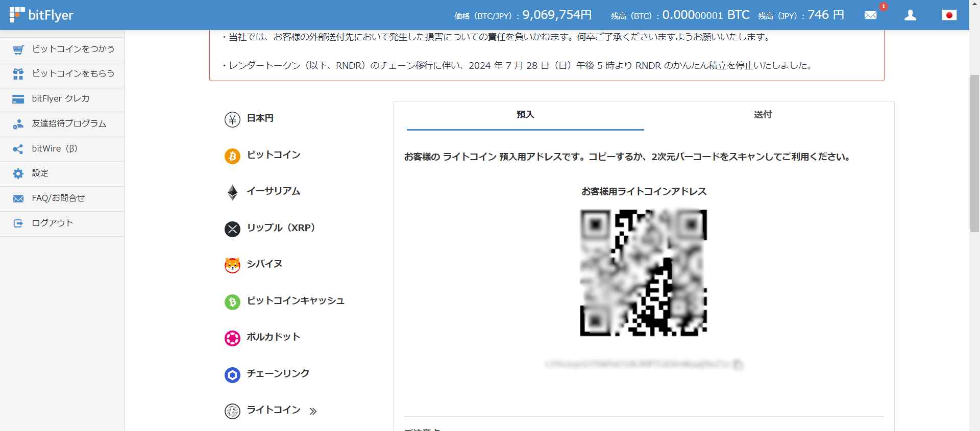Click the black XRP coin icon

tap(232, 229)
